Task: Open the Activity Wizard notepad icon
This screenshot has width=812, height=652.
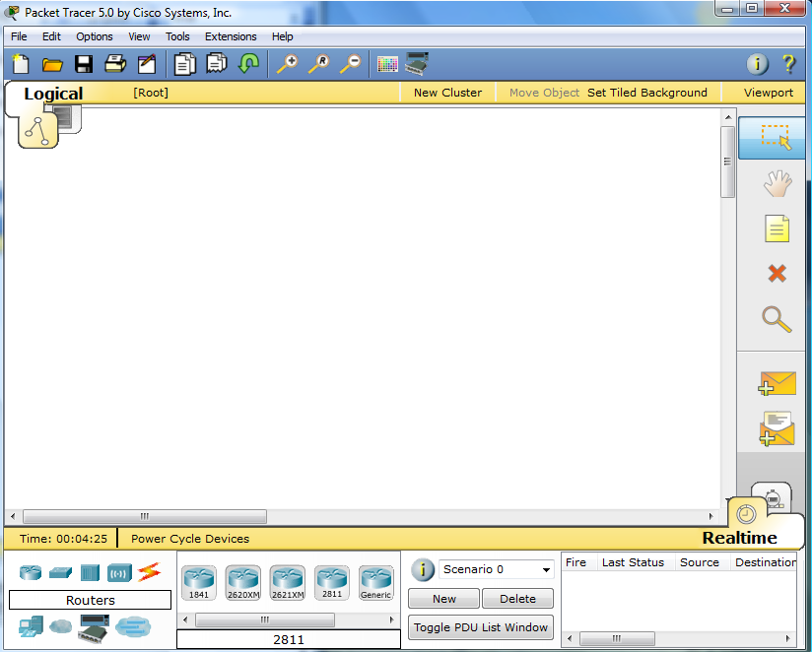Action: (147, 64)
